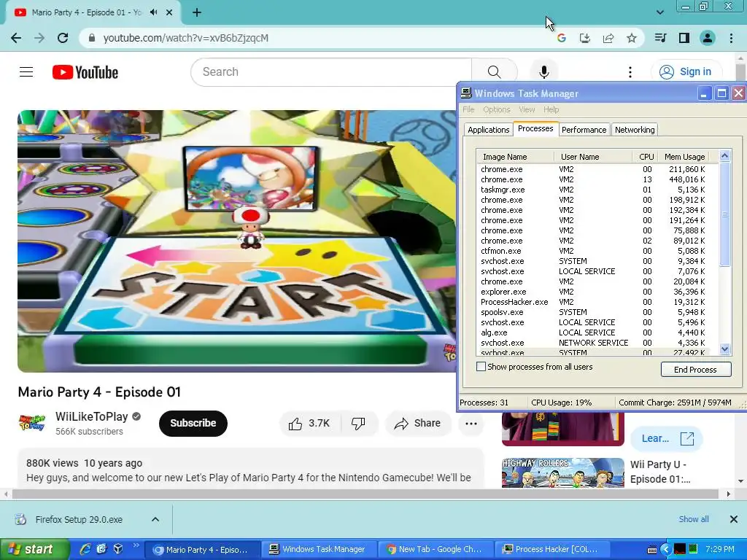Go back with Chrome's back arrow

point(16,38)
